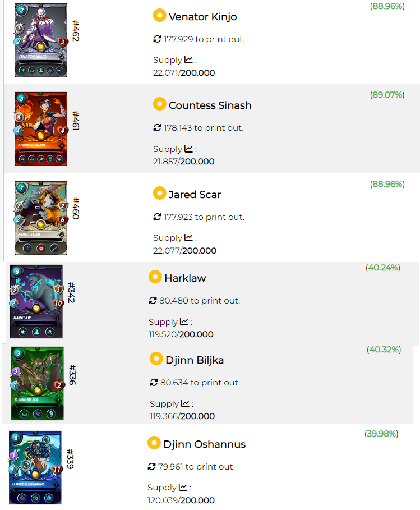
Task: Click the gold coin icon beside Harklaw
Action: pos(155,277)
